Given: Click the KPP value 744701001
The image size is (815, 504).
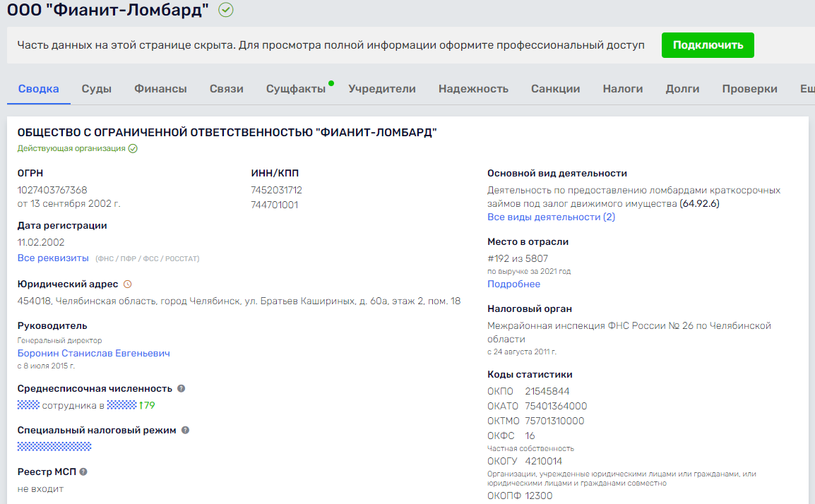Looking at the screenshot, I should [275, 205].
